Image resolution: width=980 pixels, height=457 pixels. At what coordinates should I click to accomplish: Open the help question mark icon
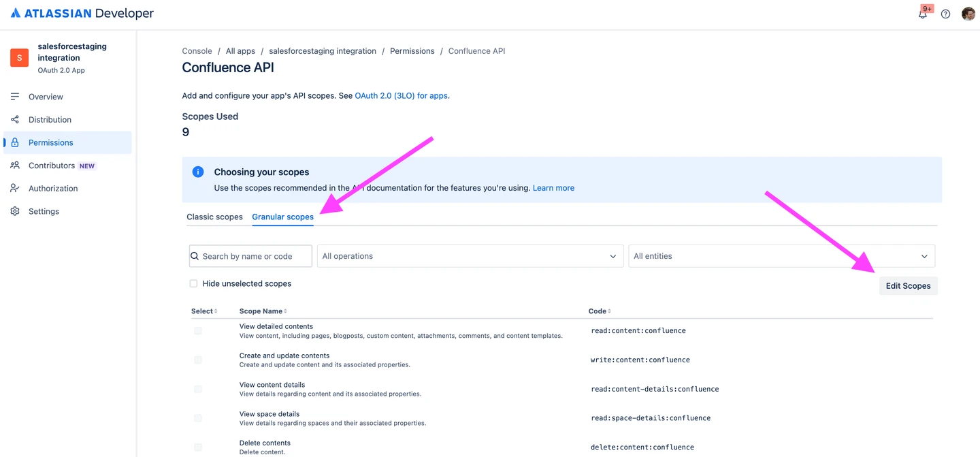(945, 14)
